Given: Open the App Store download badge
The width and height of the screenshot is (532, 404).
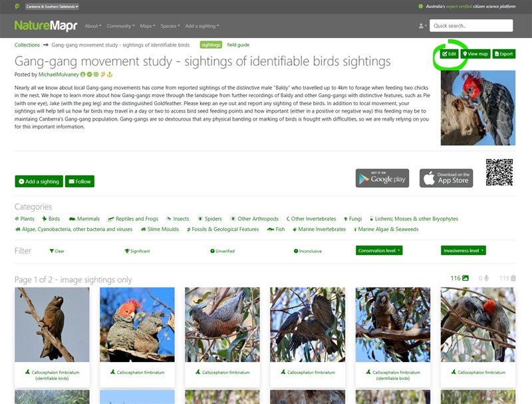Looking at the screenshot, I should (x=446, y=178).
